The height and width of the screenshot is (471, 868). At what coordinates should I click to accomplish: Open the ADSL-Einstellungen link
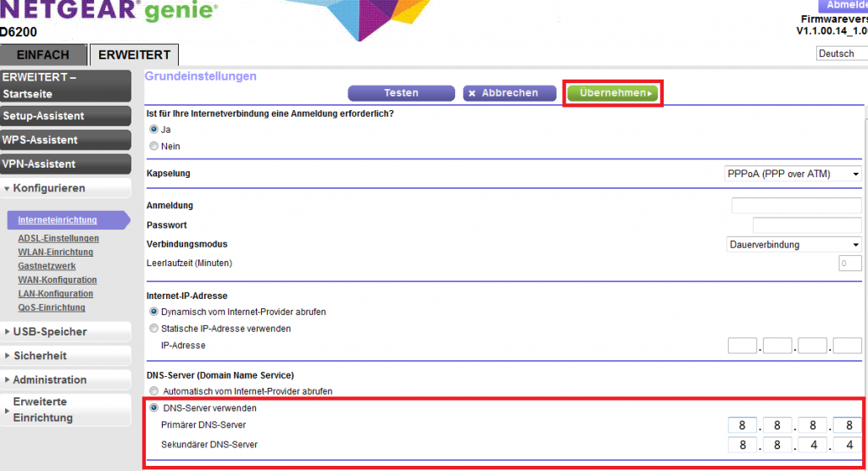[58, 238]
